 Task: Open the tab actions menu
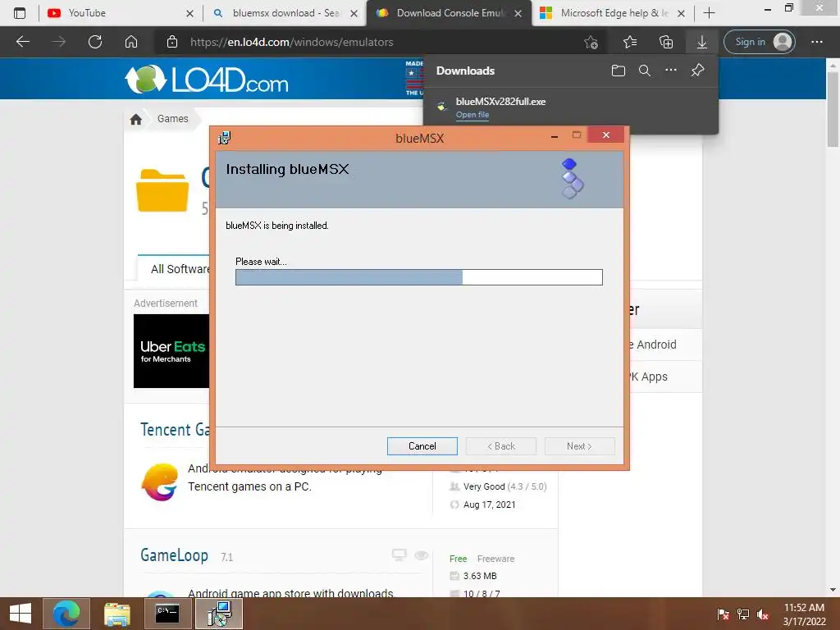[20, 13]
